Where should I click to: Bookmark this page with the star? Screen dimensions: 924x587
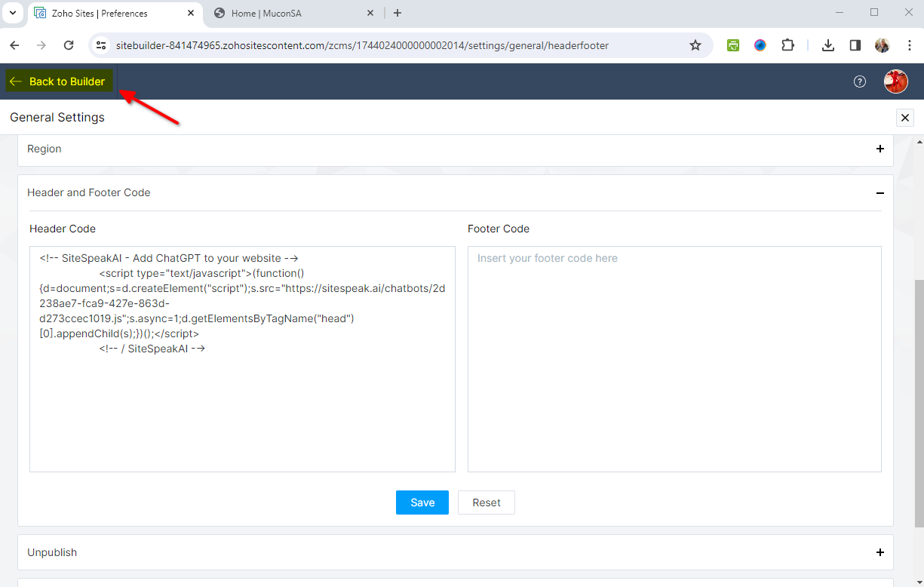(x=695, y=45)
